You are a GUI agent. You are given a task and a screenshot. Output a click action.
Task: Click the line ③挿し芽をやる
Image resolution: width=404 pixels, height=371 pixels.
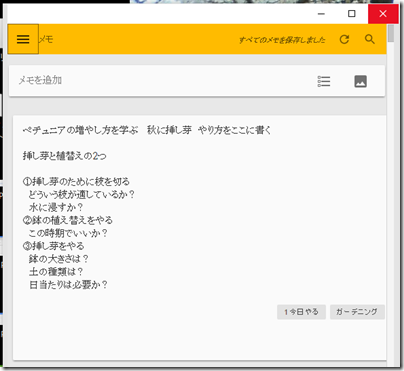coord(53,246)
